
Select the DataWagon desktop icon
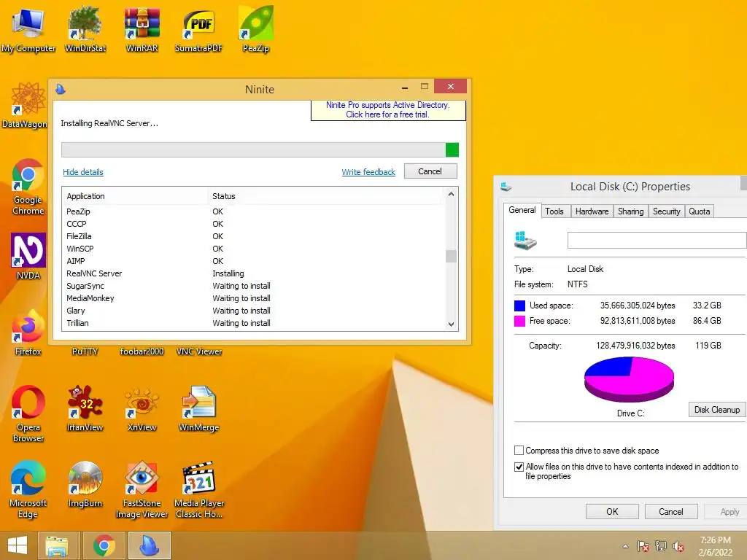point(25,105)
